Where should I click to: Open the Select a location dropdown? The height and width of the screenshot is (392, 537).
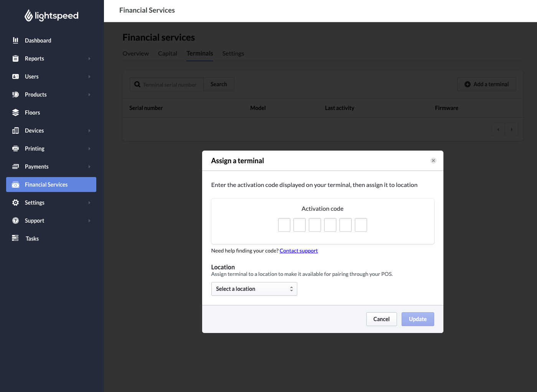(x=254, y=289)
